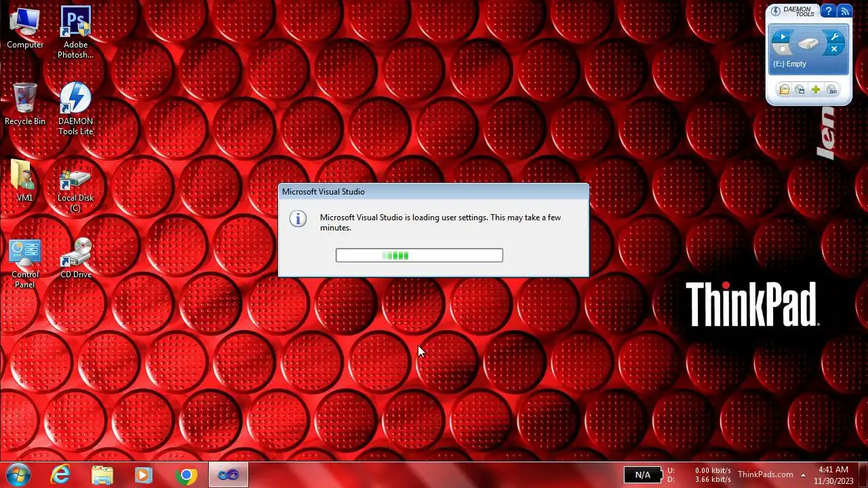The height and width of the screenshot is (488, 868).
Task: Click the '(E:) Empty' drive label
Action: pyautogui.click(x=789, y=64)
